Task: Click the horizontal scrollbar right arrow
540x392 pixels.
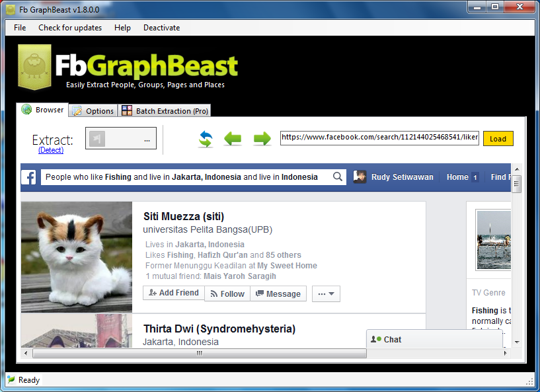Action: [x=505, y=353]
